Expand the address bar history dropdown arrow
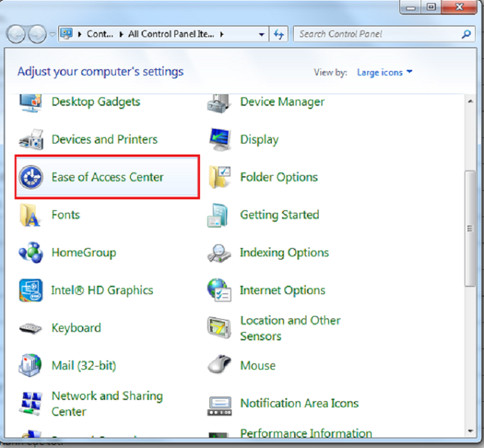 (262, 34)
